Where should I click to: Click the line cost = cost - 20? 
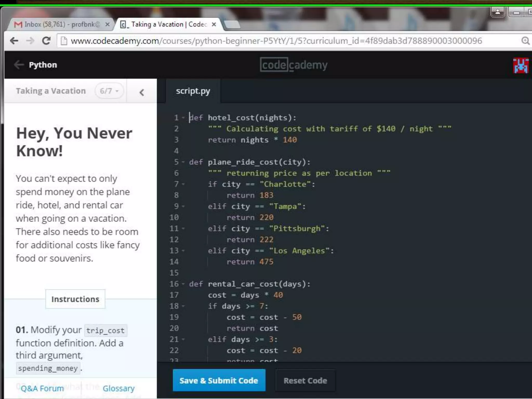264,350
